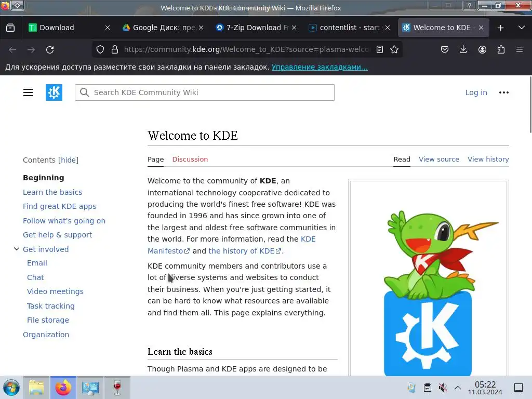Open the Pocket save icon
This screenshot has width=532, height=399.
(x=445, y=49)
